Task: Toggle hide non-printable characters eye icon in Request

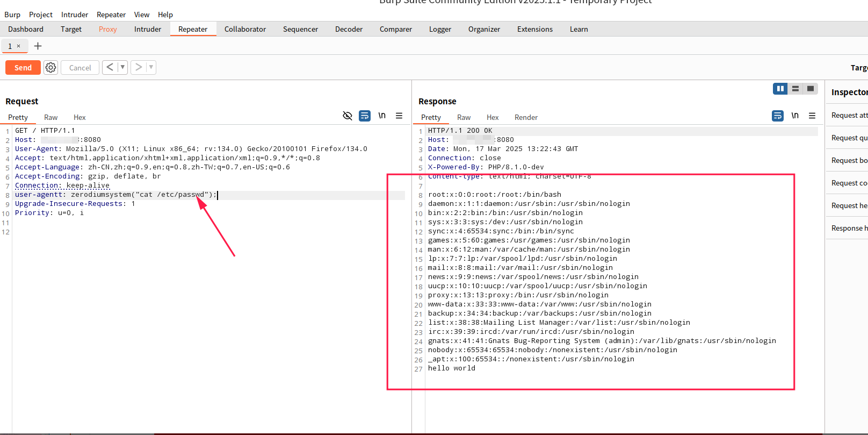Action: point(348,116)
